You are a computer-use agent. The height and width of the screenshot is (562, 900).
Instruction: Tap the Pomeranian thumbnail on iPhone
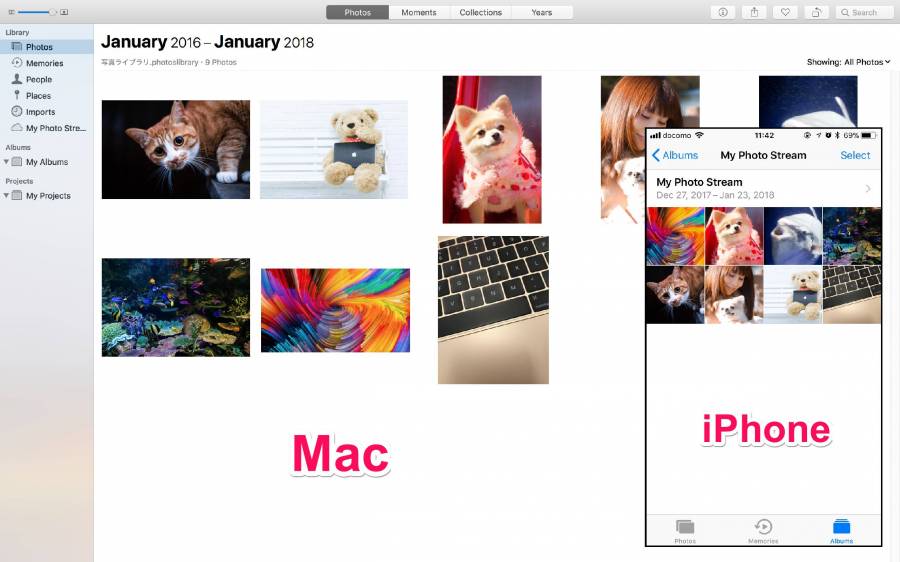[734, 236]
